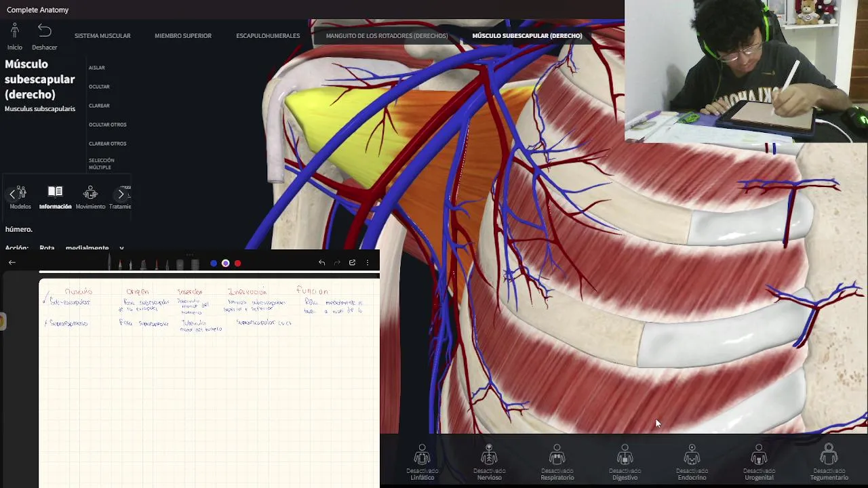Click the 'húmero.' description text
This screenshot has height=488, width=868.
pyautogui.click(x=18, y=229)
